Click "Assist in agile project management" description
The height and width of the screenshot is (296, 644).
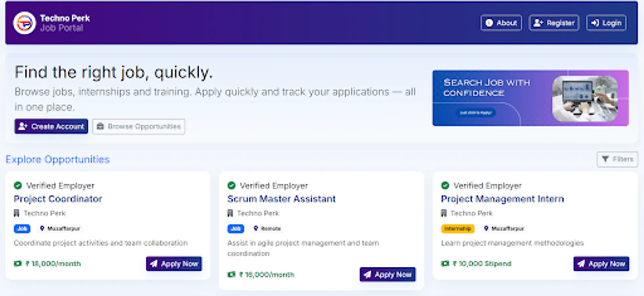pos(303,248)
